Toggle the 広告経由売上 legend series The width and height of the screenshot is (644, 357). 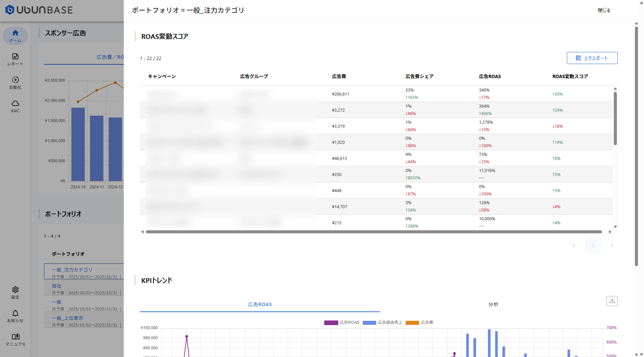[382, 322]
